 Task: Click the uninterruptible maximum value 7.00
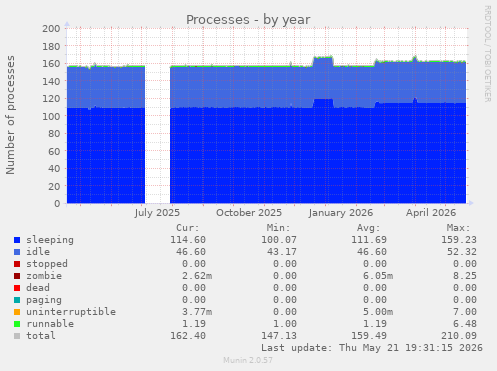(465, 312)
